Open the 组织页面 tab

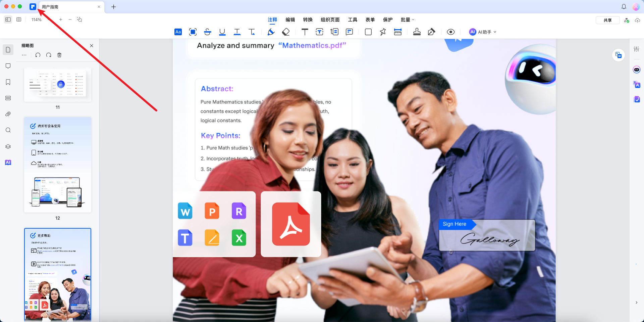point(330,20)
